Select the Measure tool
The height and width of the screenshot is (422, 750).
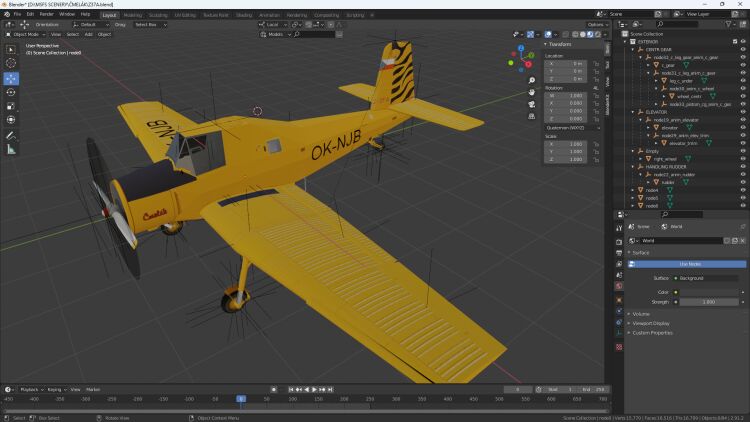(11, 148)
